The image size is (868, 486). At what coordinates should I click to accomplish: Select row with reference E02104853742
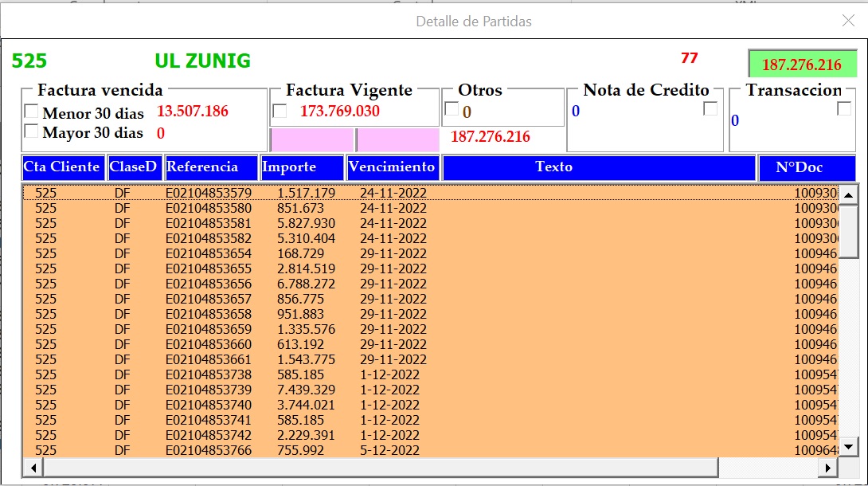(431, 435)
